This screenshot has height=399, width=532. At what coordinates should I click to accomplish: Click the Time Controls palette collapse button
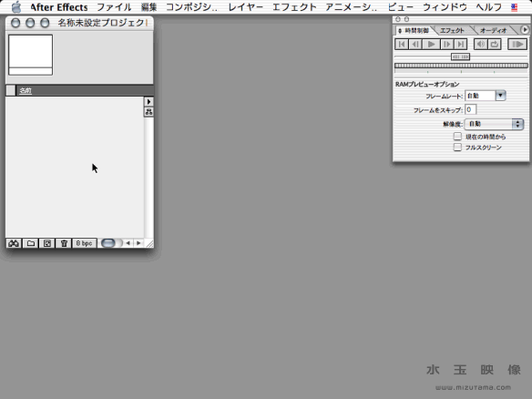coord(406,19)
